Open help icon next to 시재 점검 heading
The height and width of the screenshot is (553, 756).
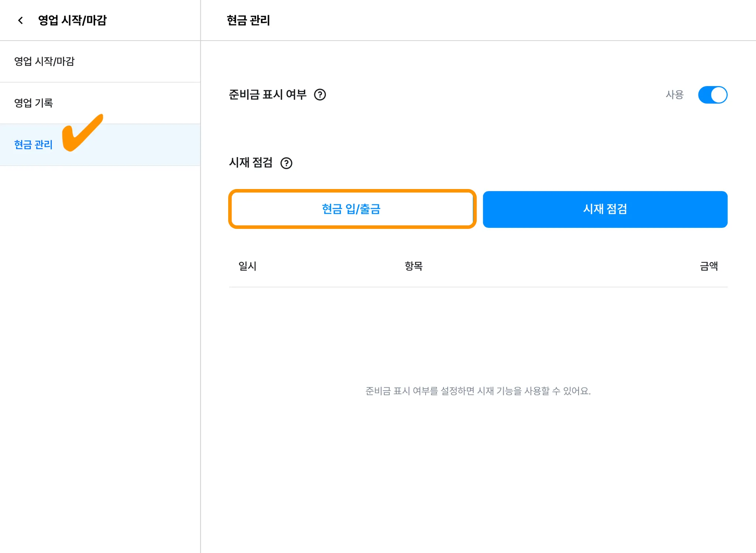click(286, 163)
